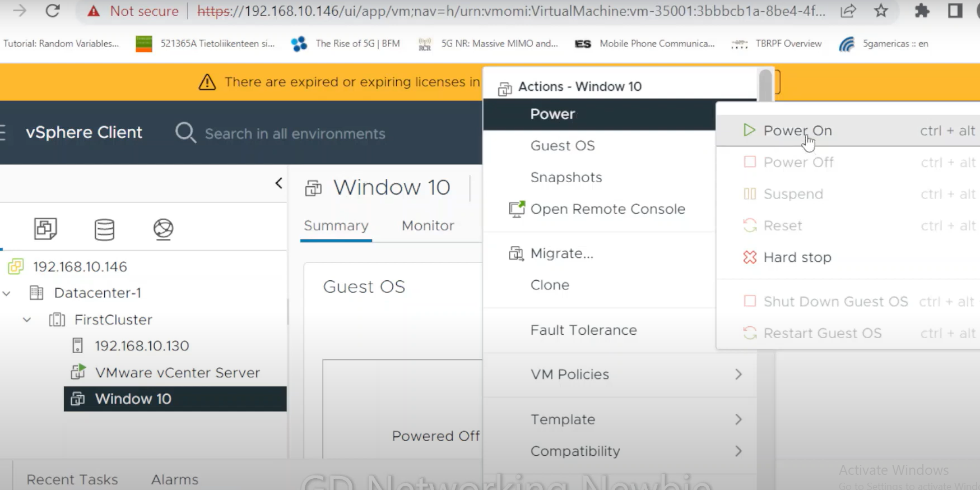Image resolution: width=980 pixels, height=490 pixels.
Task: Click the Open Remote Console icon
Action: (x=517, y=209)
